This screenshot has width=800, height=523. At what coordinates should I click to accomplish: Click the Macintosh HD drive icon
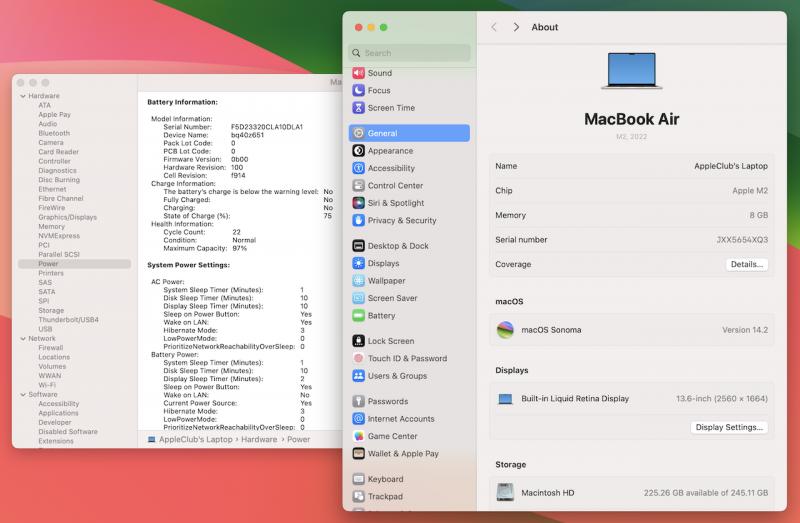point(505,492)
